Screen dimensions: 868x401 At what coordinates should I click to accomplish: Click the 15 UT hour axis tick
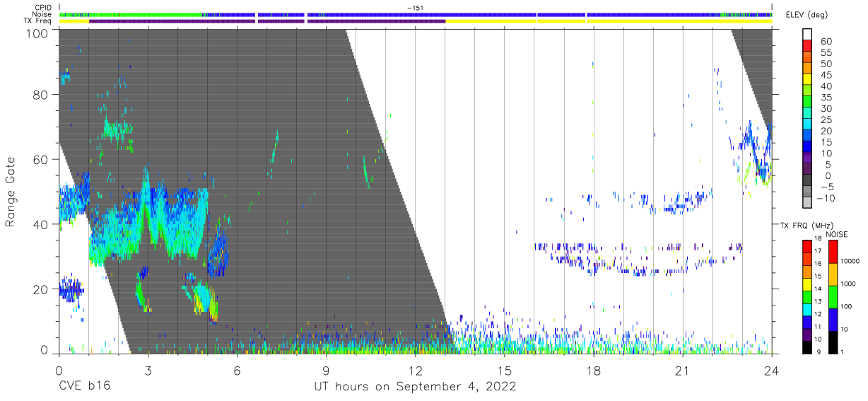pyautogui.click(x=504, y=370)
